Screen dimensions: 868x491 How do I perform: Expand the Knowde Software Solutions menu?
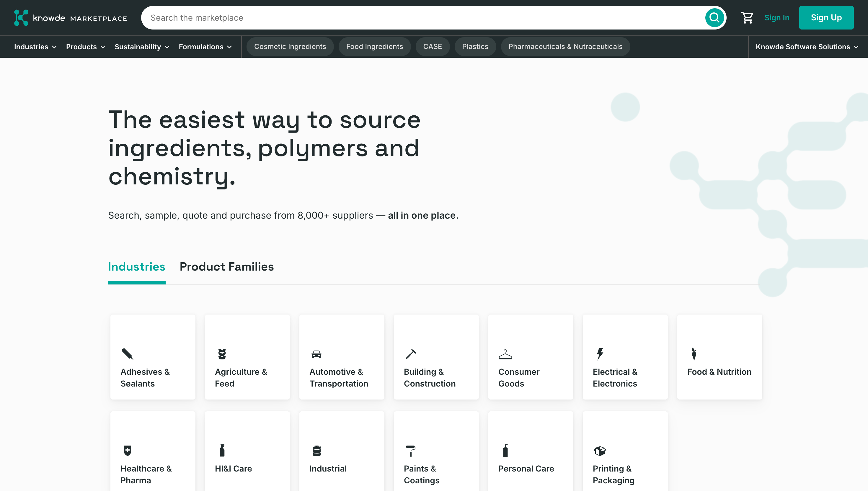[807, 47]
